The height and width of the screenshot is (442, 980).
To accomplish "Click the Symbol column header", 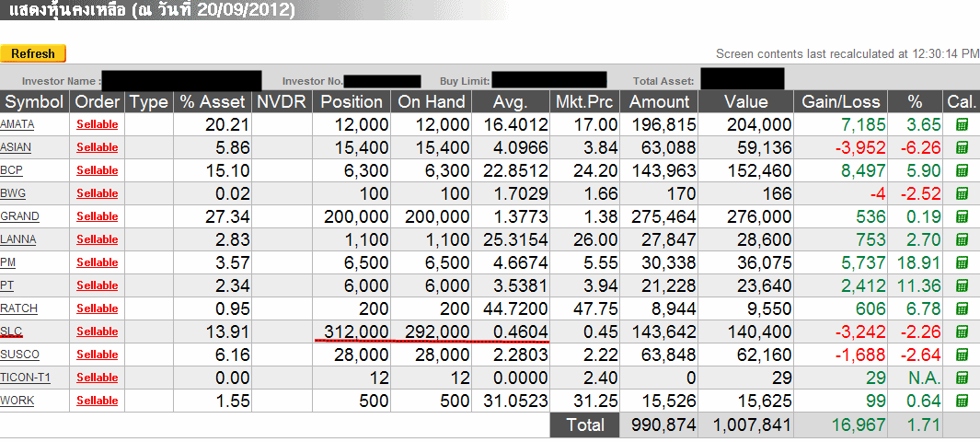I will click(x=34, y=102).
